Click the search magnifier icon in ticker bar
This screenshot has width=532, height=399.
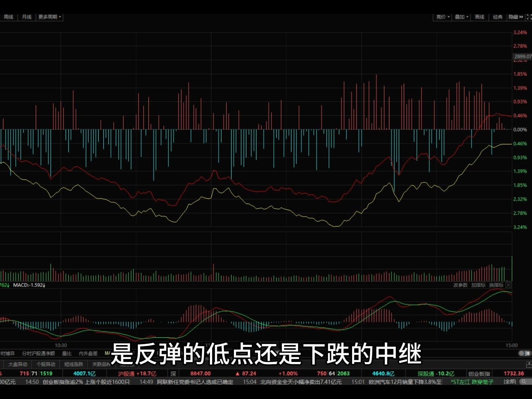(x=525, y=382)
